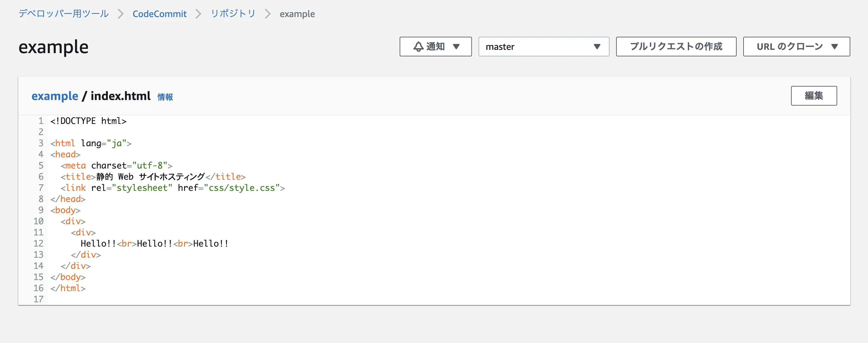Click the </div> tag on line 14
This screenshot has width=868, height=343.
coord(75,265)
